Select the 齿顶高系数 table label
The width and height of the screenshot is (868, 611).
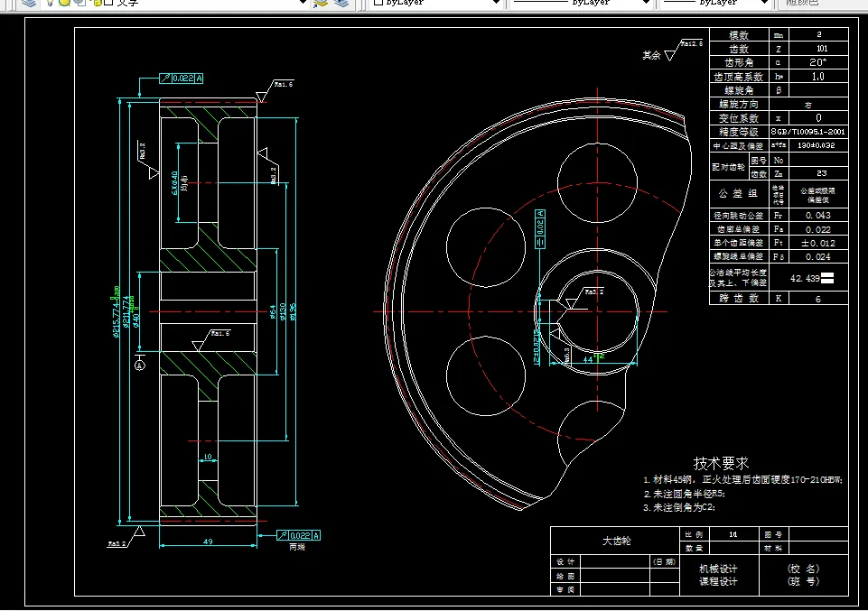click(x=739, y=77)
